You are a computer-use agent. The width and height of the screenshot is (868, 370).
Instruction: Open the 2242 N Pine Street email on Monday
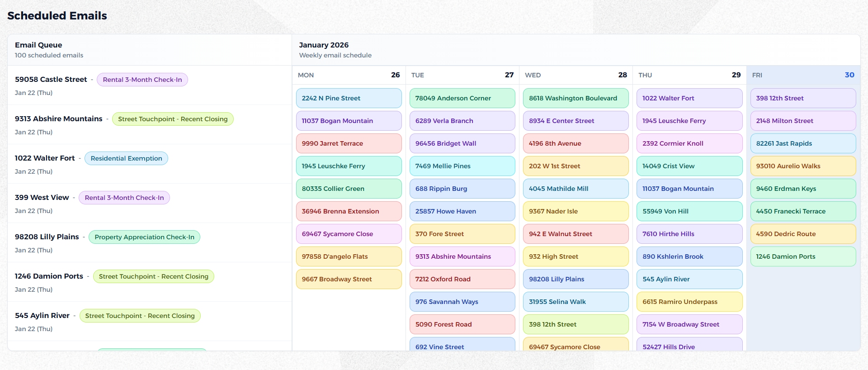click(349, 98)
